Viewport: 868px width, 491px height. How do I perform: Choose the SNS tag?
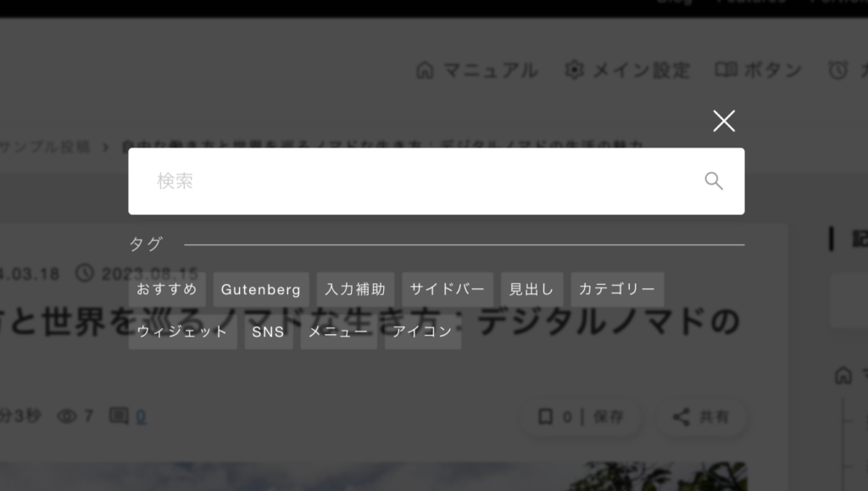[269, 332]
